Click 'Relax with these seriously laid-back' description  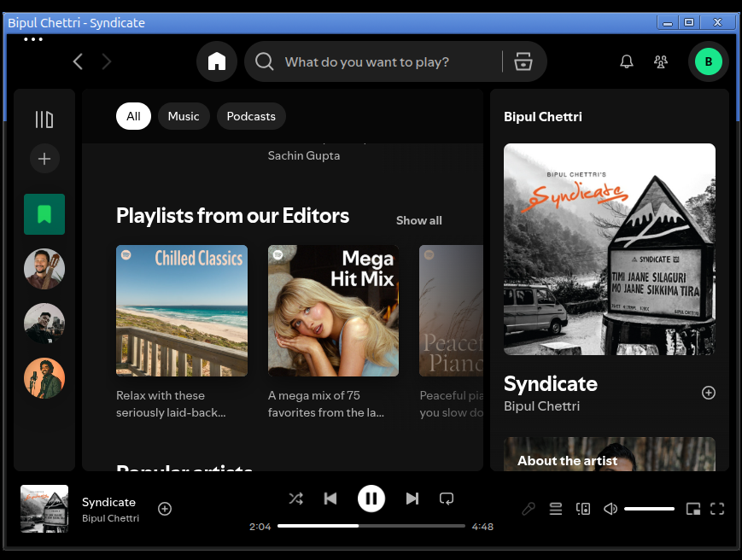[x=171, y=404]
